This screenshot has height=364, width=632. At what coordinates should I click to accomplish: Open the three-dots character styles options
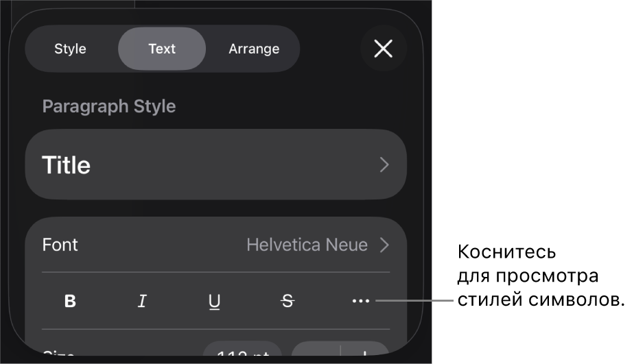pyautogui.click(x=360, y=301)
